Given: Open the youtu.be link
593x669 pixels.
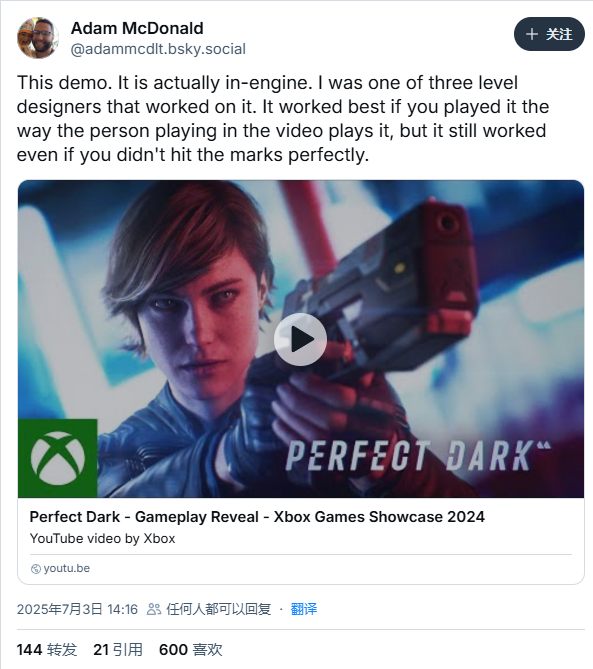Looking at the screenshot, I should (67, 568).
